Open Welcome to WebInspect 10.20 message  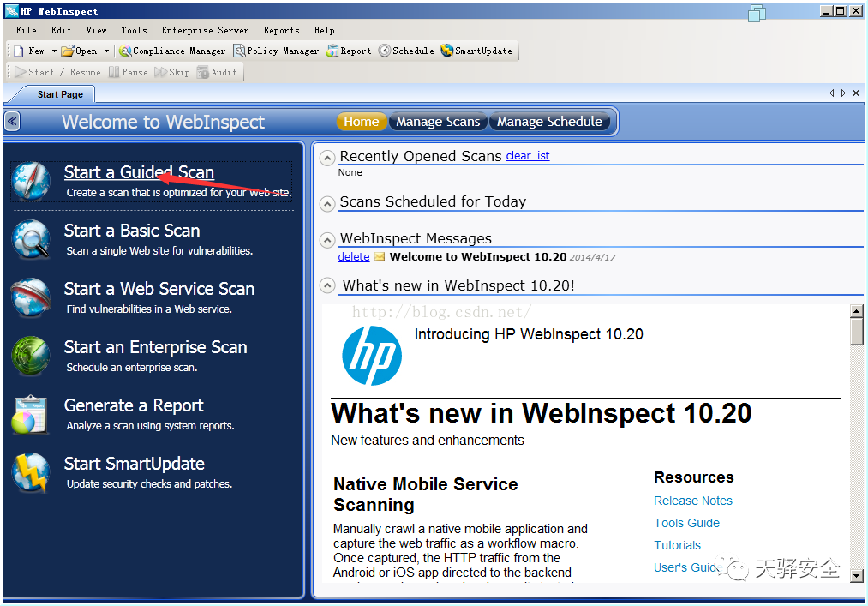(x=478, y=257)
